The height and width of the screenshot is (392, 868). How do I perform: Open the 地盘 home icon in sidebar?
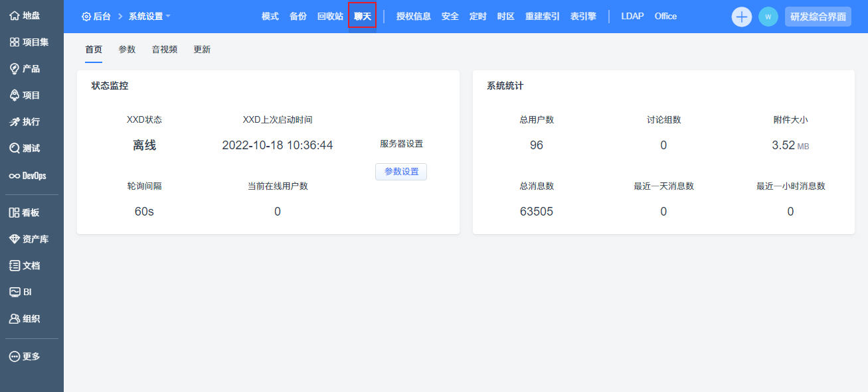point(15,15)
